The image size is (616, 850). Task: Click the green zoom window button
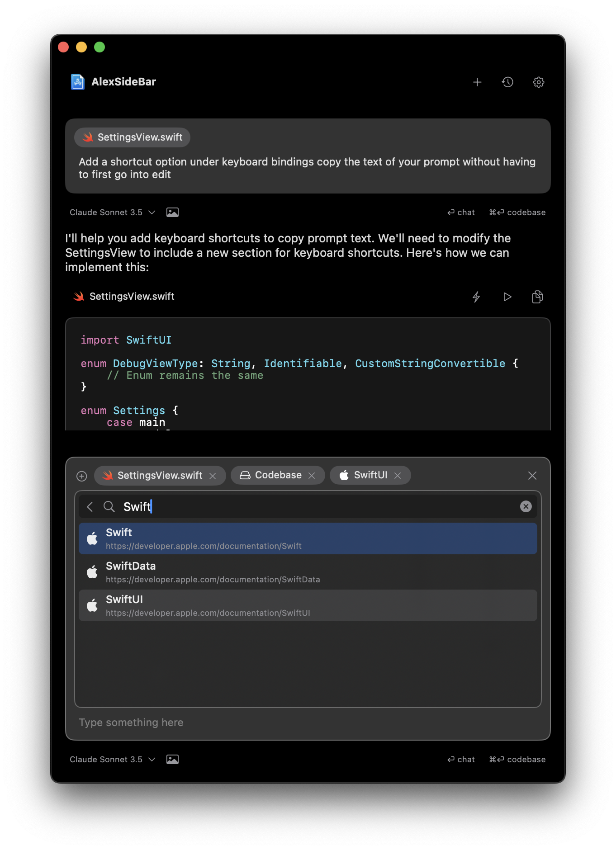[x=100, y=47]
